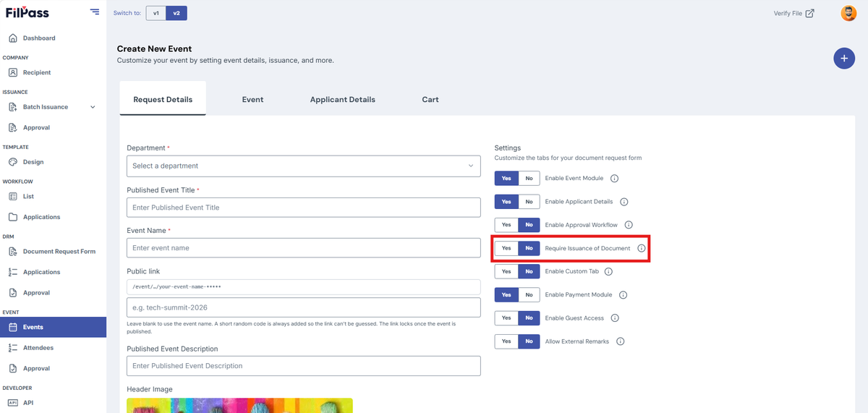868x413 pixels.
Task: Open Approval under the Event section
Action: point(36,368)
